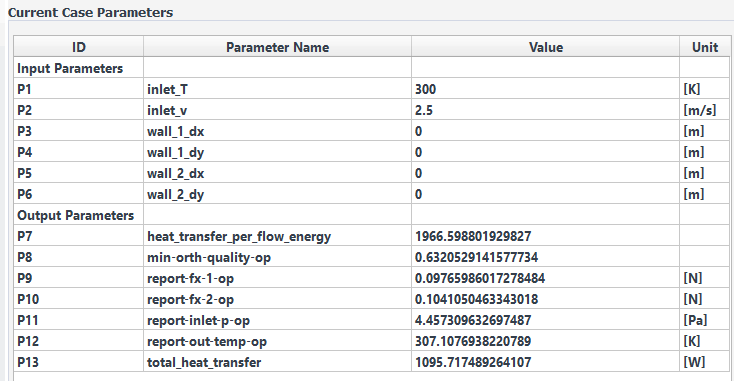This screenshot has width=734, height=381.
Task: Click the value 307.1076938220789
Action: (x=545, y=341)
